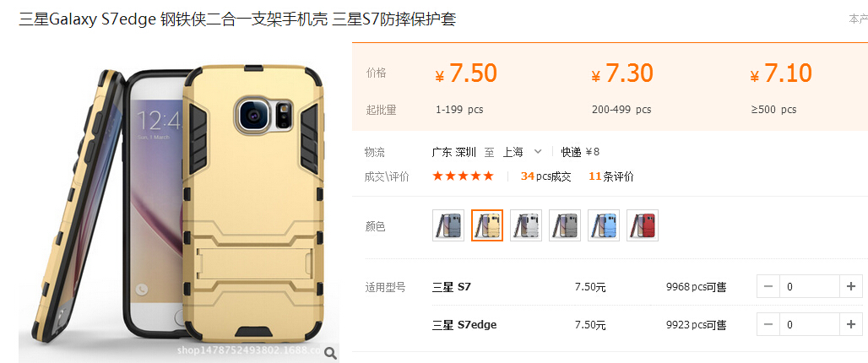Screen dimensions: 868x363
Task: Click the magnifier zoom icon on product image
Action: pyautogui.click(x=330, y=353)
